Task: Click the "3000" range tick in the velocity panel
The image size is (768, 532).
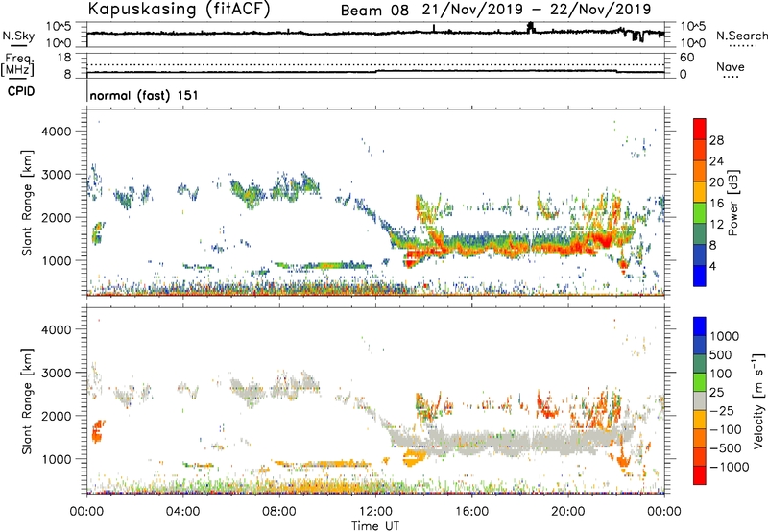Action: pyautogui.click(x=56, y=373)
